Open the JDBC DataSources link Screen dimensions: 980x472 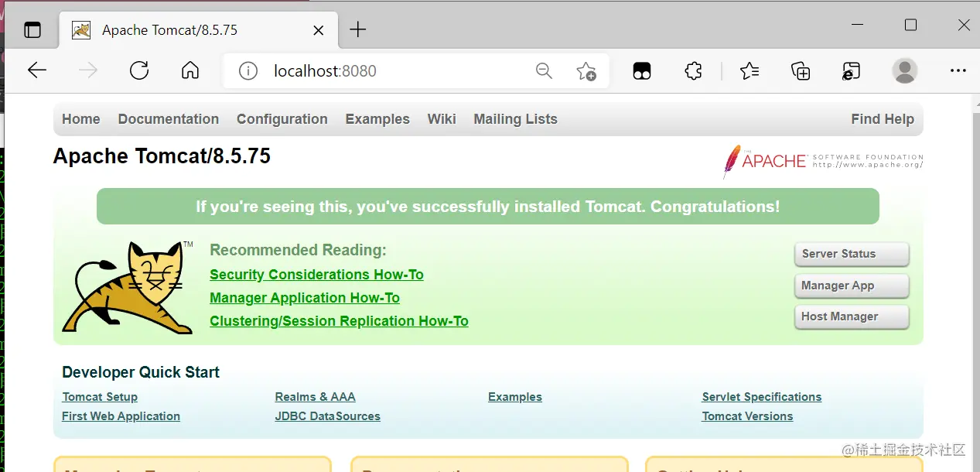coord(327,416)
